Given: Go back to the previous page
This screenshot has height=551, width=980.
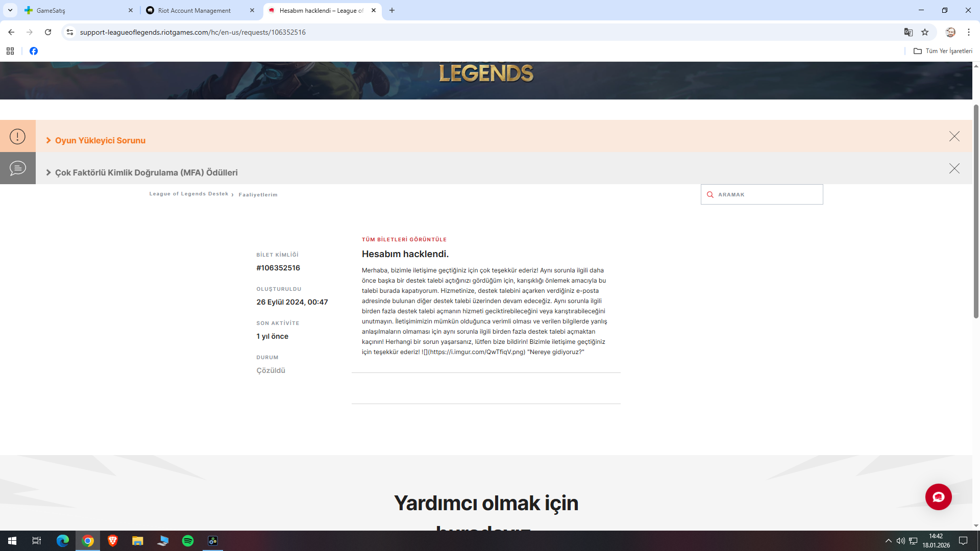Looking at the screenshot, I should 11,32.
